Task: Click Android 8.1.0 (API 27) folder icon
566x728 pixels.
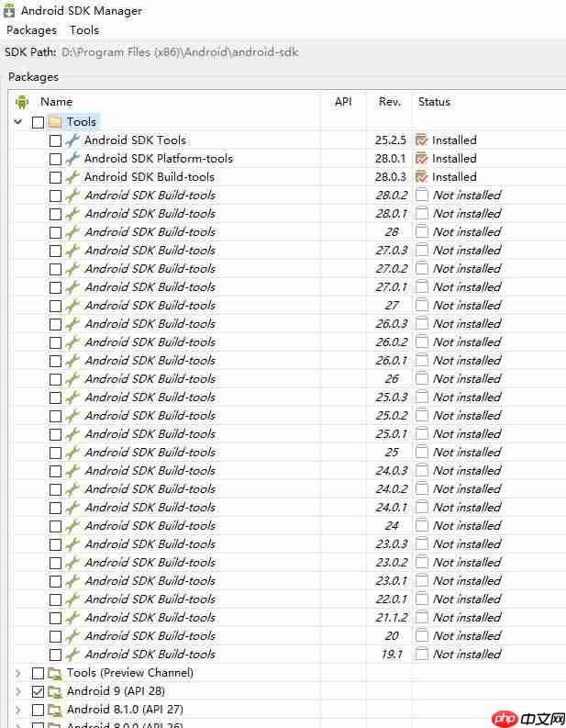Action: click(55, 710)
